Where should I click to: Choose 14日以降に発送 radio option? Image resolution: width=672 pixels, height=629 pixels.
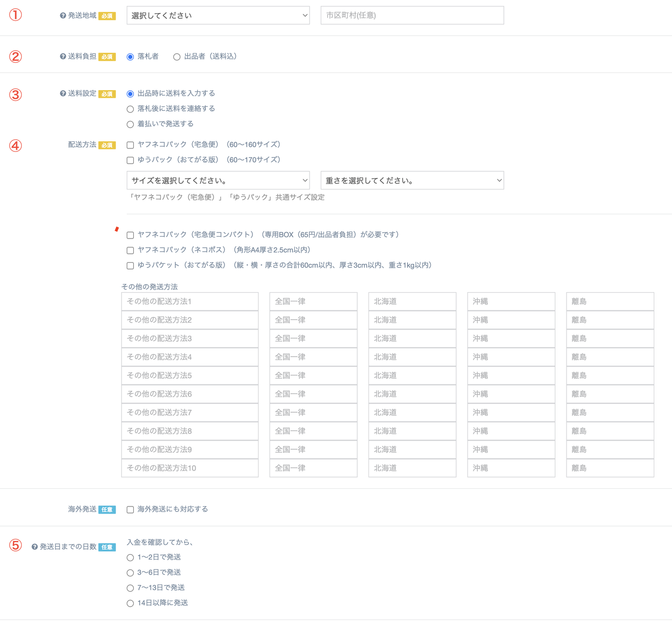tap(130, 603)
